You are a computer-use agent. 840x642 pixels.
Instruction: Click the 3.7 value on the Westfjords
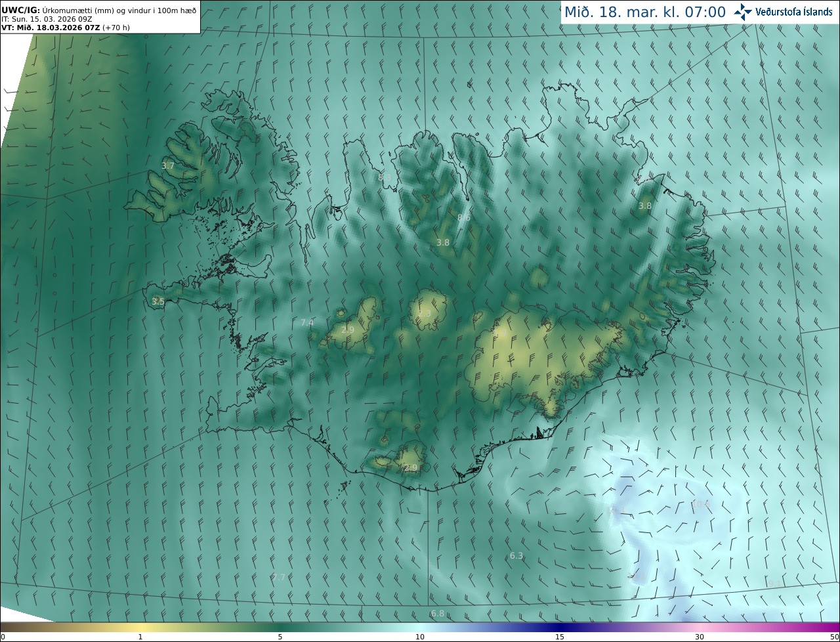168,166
